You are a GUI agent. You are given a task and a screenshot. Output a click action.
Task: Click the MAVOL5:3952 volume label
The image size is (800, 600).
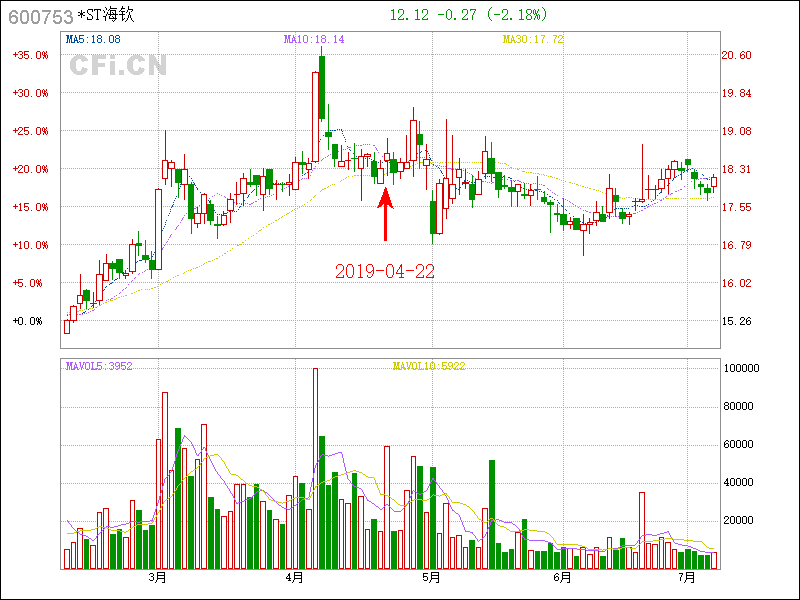coord(99,366)
